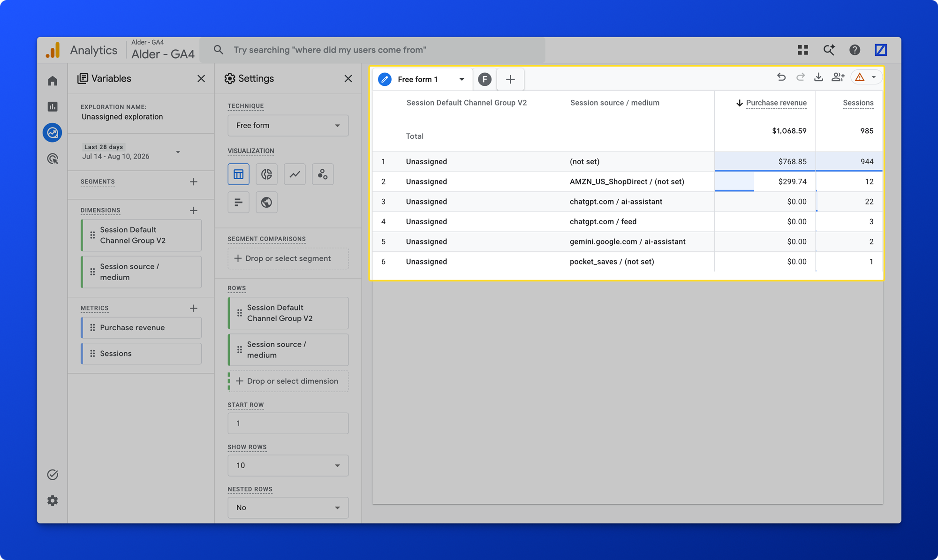Add a new dimension with plus
This screenshot has width=938, height=560.
(194, 210)
